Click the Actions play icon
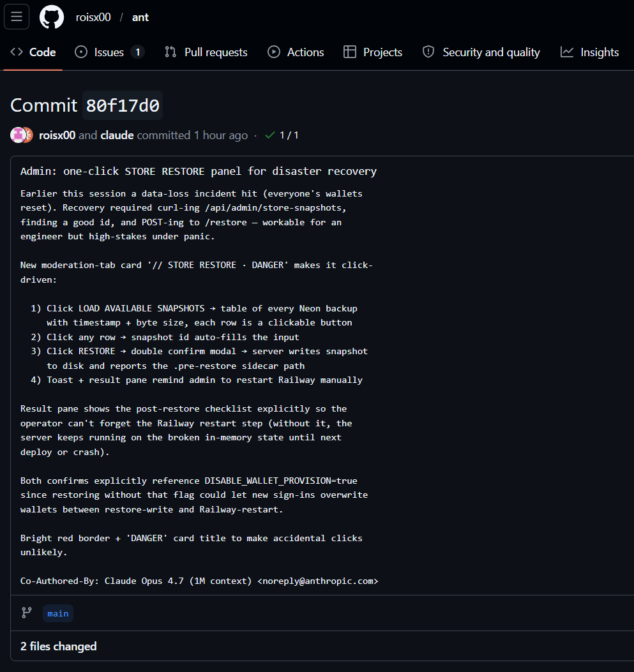Screen dimensions: 634x672 pyautogui.click(x=274, y=52)
